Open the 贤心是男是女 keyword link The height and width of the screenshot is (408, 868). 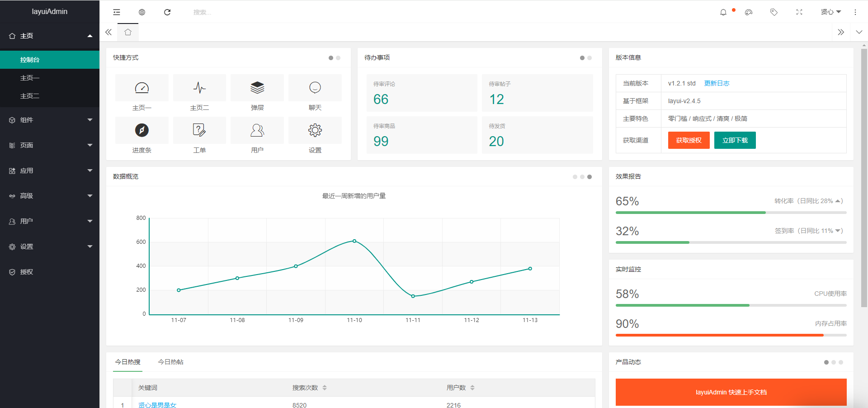coord(157,405)
